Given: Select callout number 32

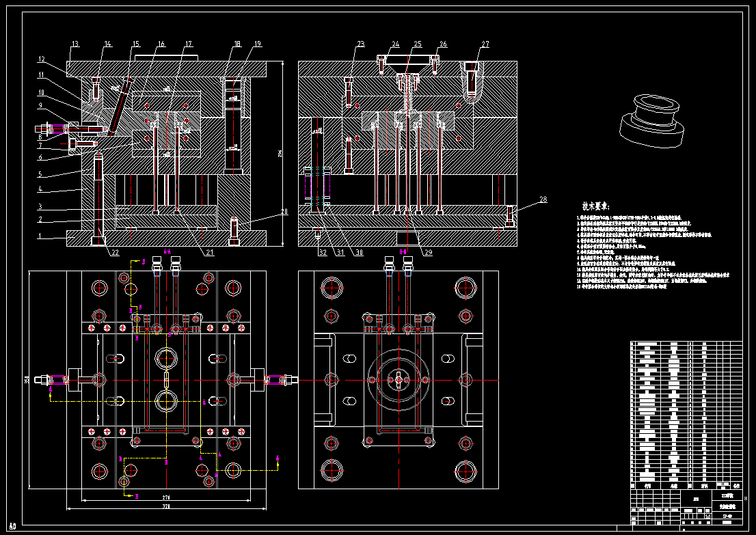Looking at the screenshot, I should (323, 252).
